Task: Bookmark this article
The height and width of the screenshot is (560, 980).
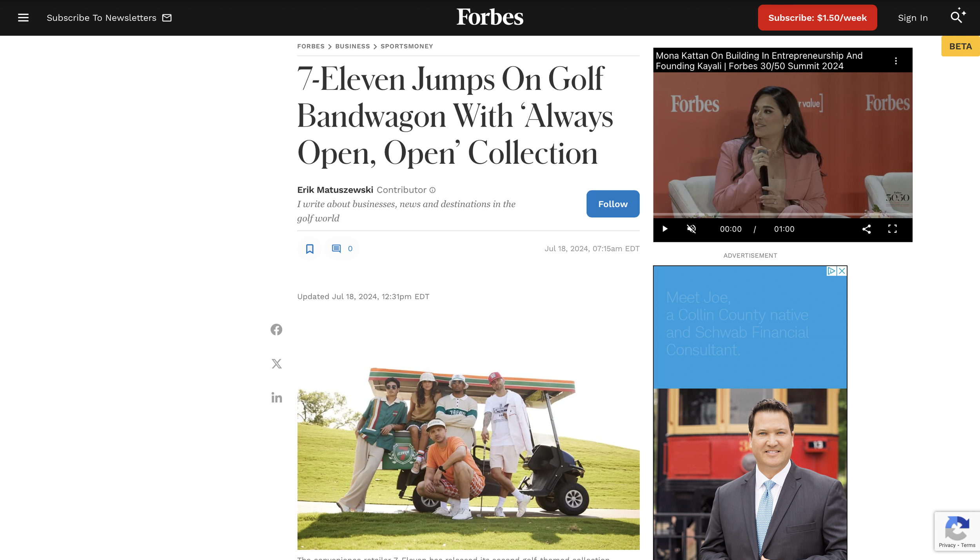Action: click(x=309, y=249)
